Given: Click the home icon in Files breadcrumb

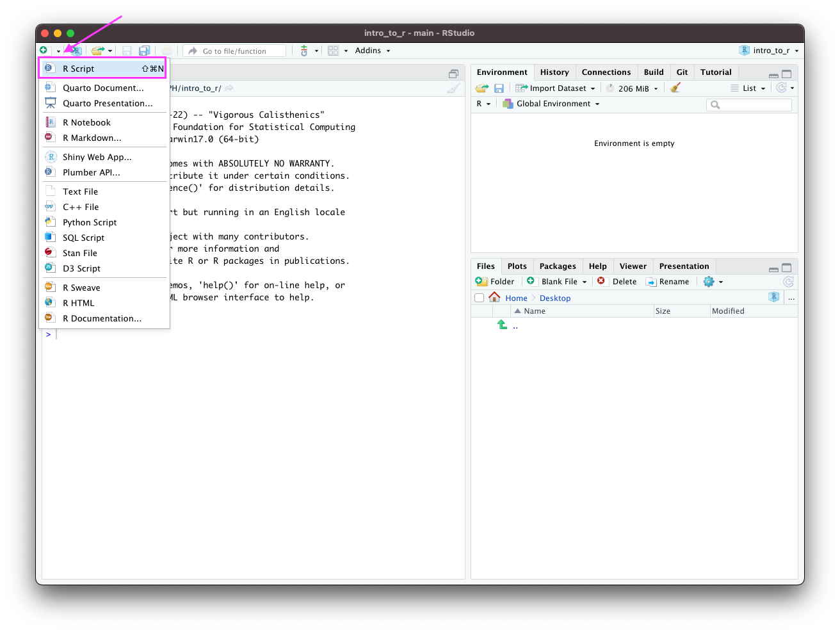Looking at the screenshot, I should (494, 298).
